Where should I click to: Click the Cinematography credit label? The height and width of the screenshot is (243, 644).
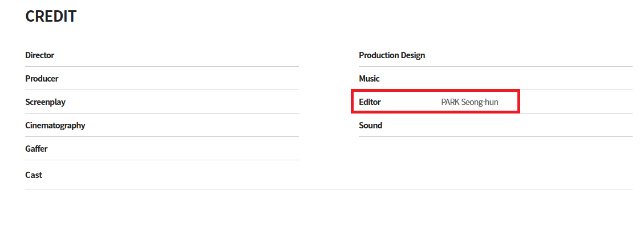click(55, 125)
